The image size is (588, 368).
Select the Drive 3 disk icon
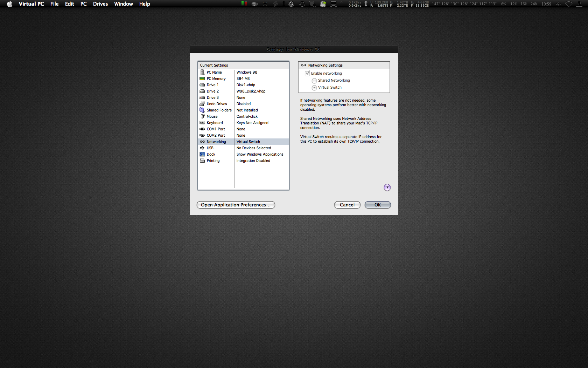point(202,97)
